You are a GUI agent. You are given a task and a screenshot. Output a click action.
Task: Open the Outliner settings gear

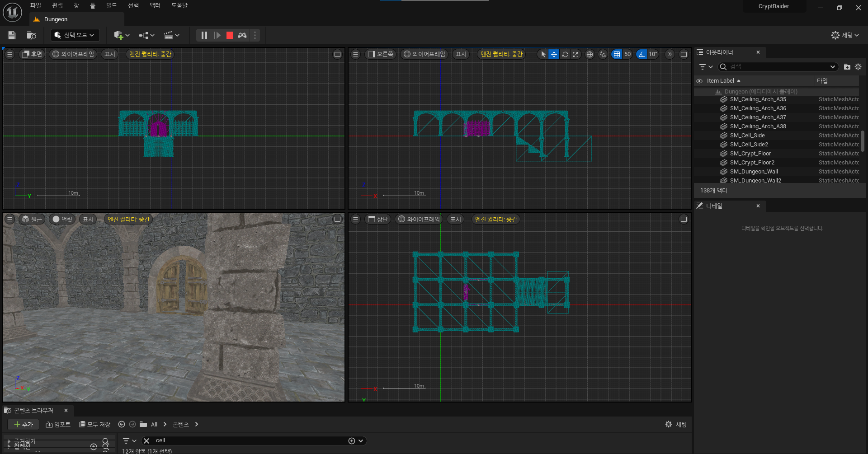point(858,67)
